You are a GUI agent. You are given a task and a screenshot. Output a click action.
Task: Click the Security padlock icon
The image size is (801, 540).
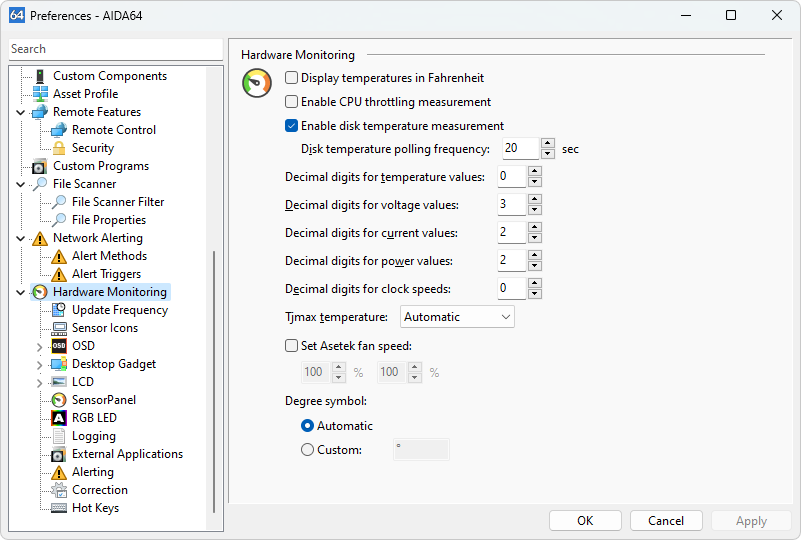tap(59, 148)
